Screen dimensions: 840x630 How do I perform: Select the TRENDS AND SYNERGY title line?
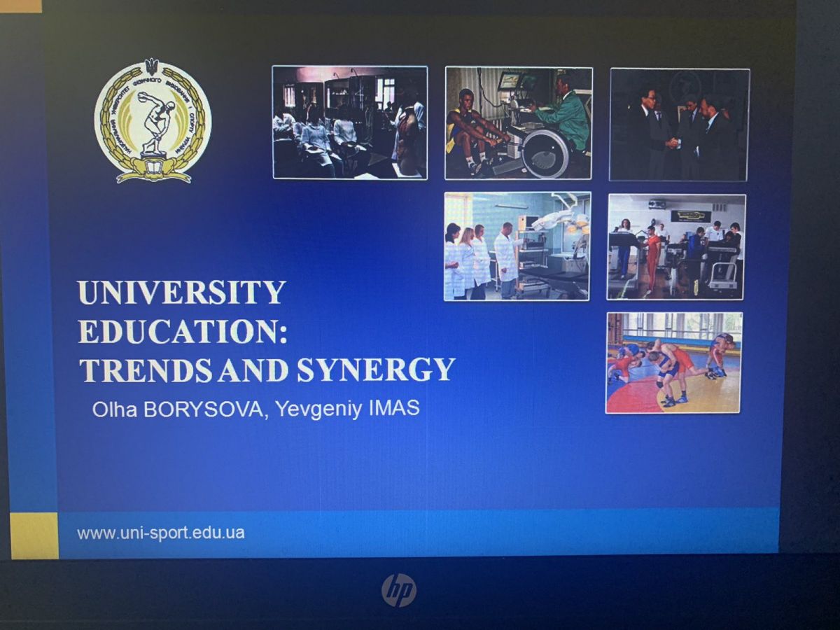(267, 370)
